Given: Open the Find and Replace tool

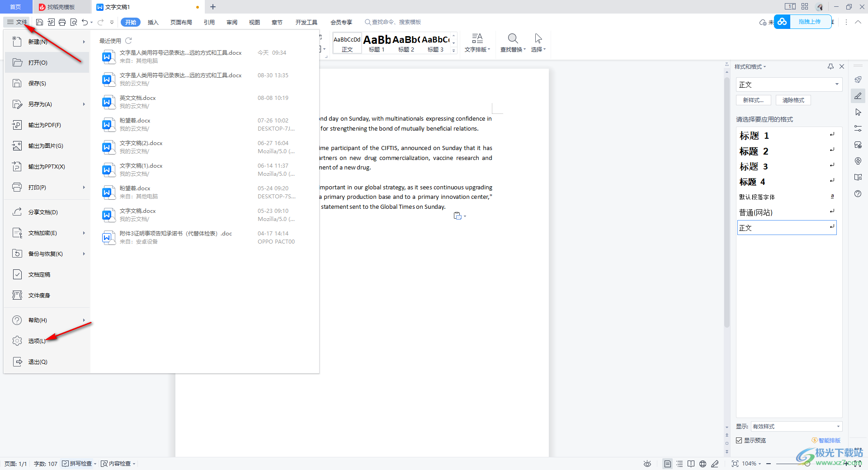Looking at the screenshot, I should pos(513,43).
